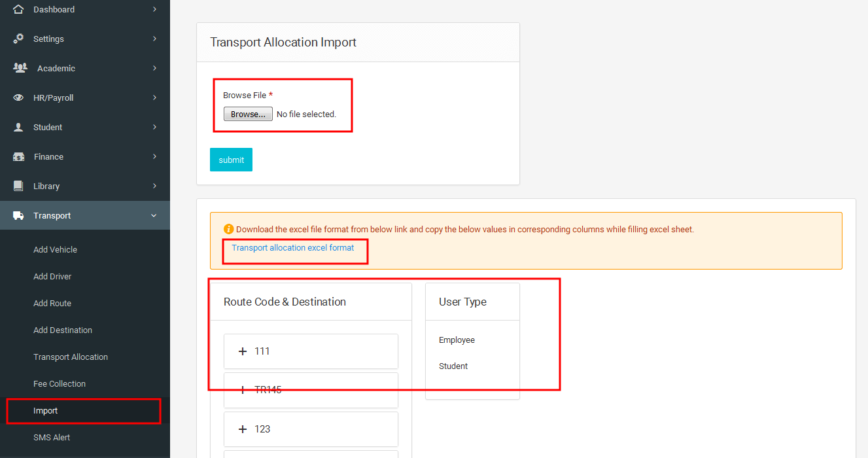The height and width of the screenshot is (458, 868).
Task: Click the Transport truck icon
Action: (18, 215)
